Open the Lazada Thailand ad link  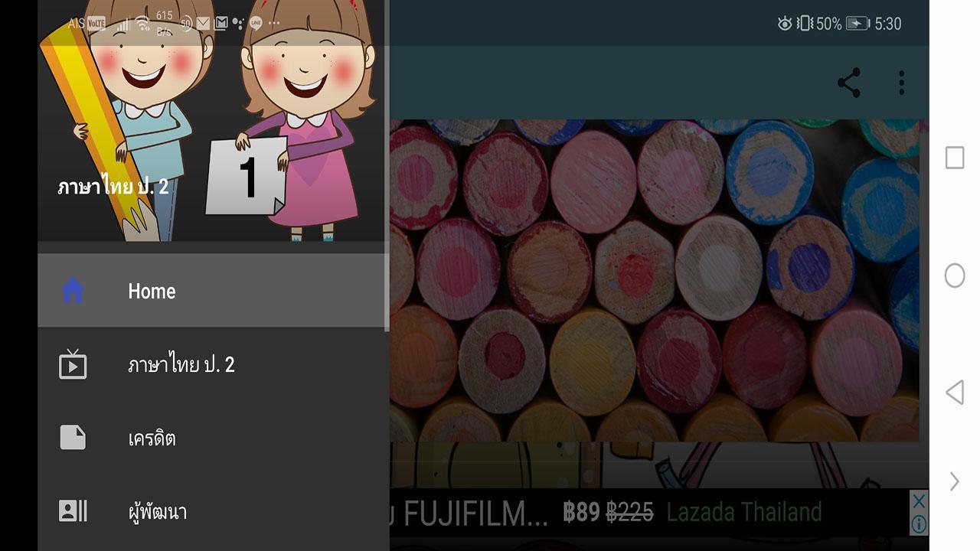tap(744, 512)
